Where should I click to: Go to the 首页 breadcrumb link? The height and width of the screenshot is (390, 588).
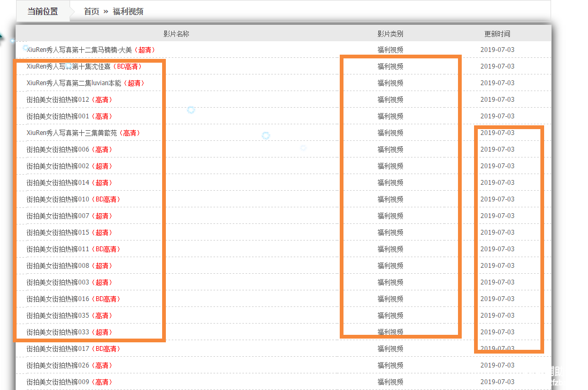pyautogui.click(x=91, y=11)
